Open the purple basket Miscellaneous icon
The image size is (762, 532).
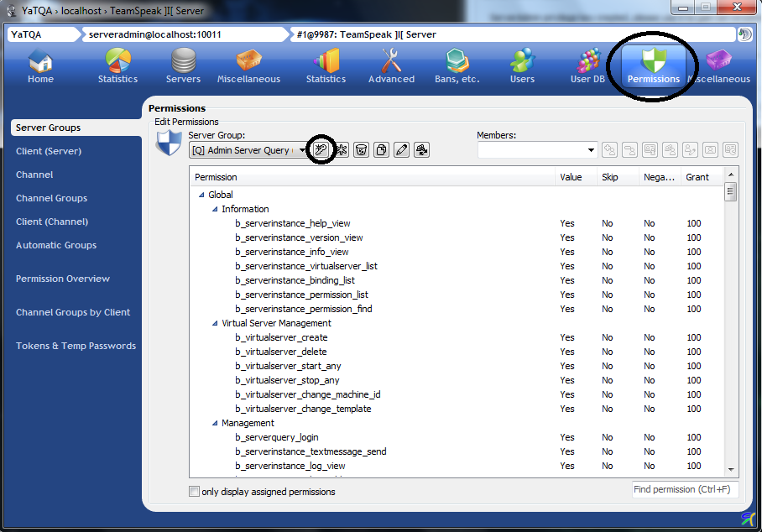719,66
